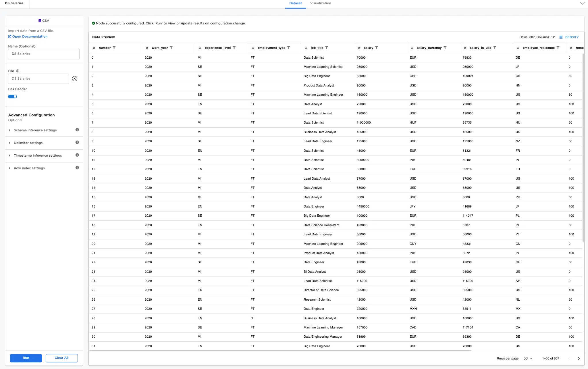Open Documentation for CSV import
Image resolution: width=588 pixels, height=369 pixels.
point(28,36)
